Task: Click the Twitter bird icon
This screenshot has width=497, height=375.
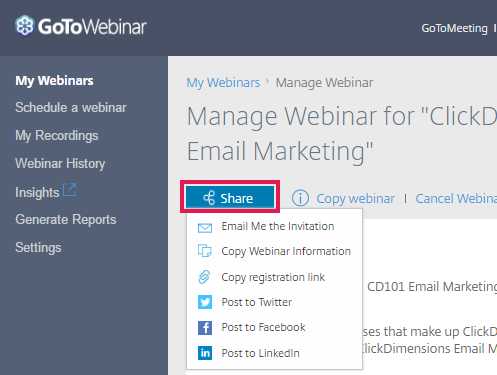Action: point(205,302)
